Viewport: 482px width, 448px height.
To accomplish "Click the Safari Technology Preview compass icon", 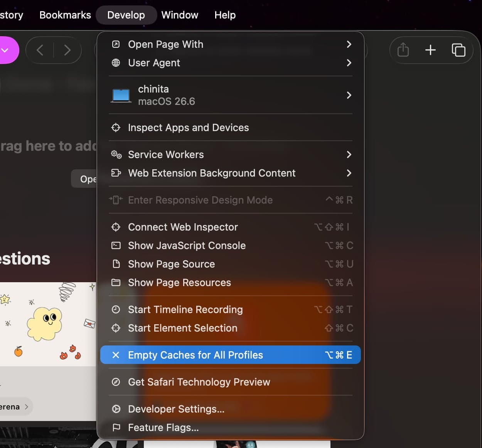I will pos(116,382).
